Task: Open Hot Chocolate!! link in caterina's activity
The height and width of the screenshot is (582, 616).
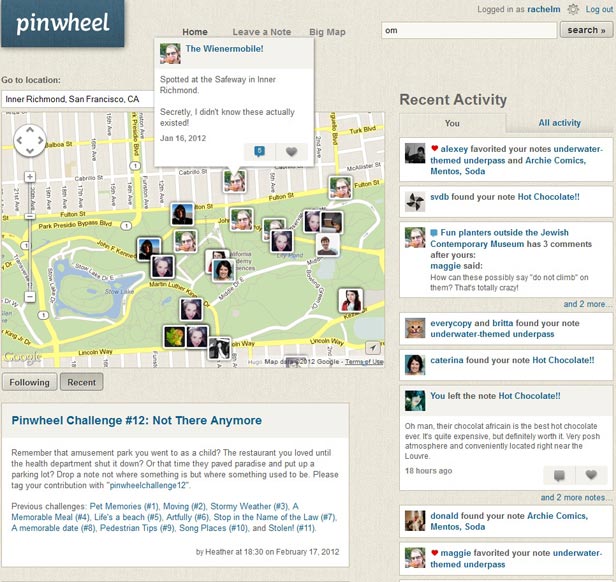Action: tap(563, 360)
